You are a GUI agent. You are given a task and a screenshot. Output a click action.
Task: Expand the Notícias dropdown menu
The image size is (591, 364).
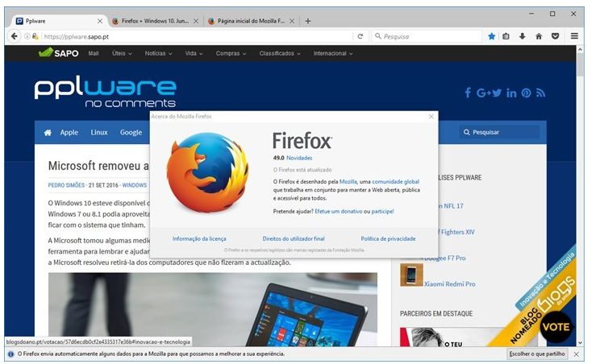[158, 53]
